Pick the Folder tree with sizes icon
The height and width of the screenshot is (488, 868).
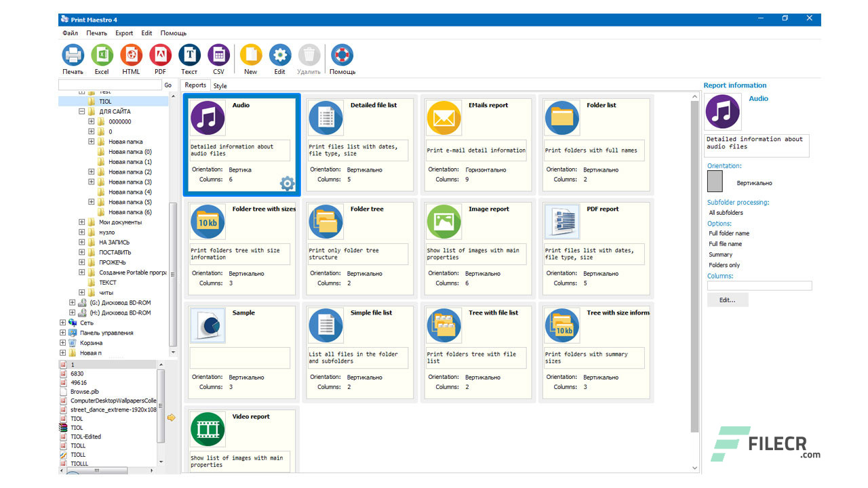pyautogui.click(x=208, y=221)
